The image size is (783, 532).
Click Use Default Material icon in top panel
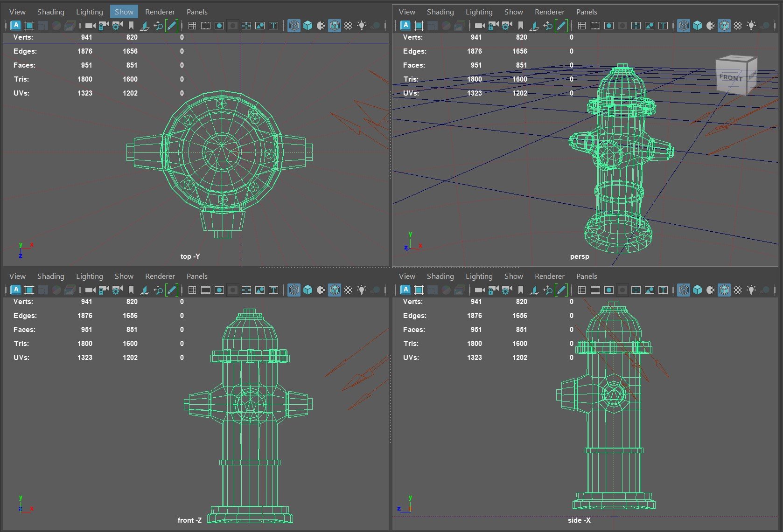(x=321, y=26)
